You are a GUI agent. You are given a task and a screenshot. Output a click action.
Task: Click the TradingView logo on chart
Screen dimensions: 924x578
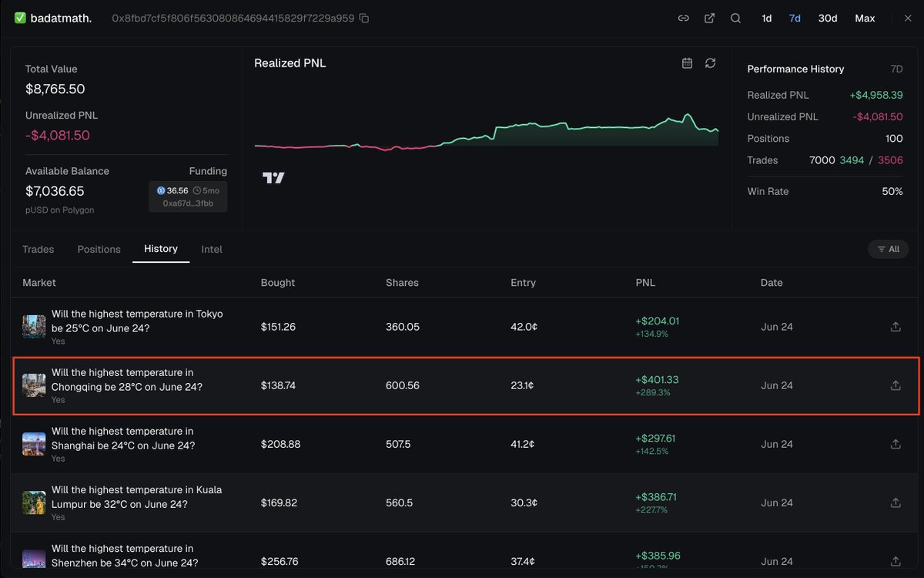(273, 178)
